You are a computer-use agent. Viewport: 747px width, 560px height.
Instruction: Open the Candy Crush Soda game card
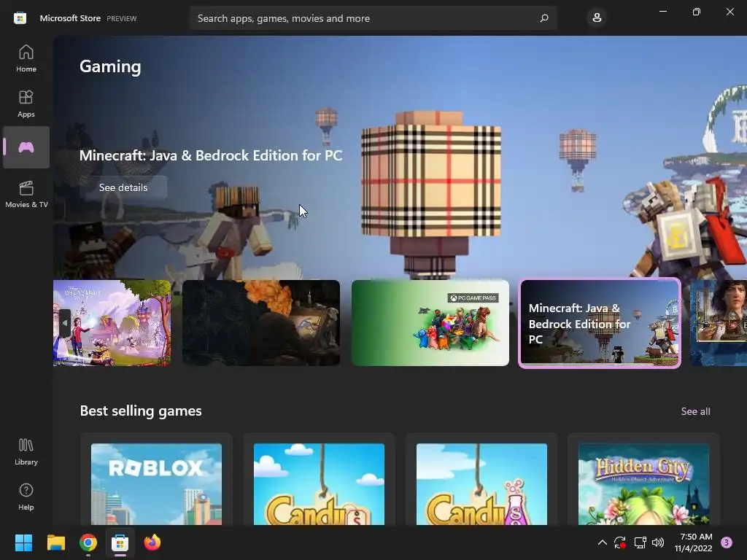tap(481, 480)
